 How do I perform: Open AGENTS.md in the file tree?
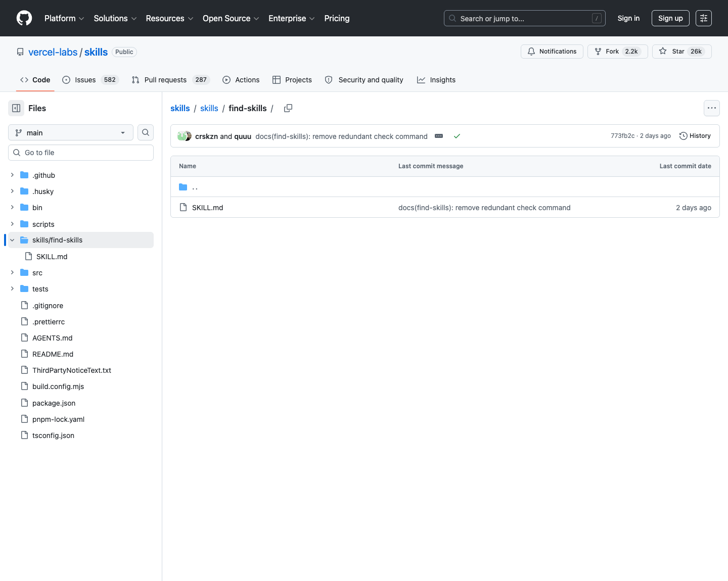(x=81, y=337)
